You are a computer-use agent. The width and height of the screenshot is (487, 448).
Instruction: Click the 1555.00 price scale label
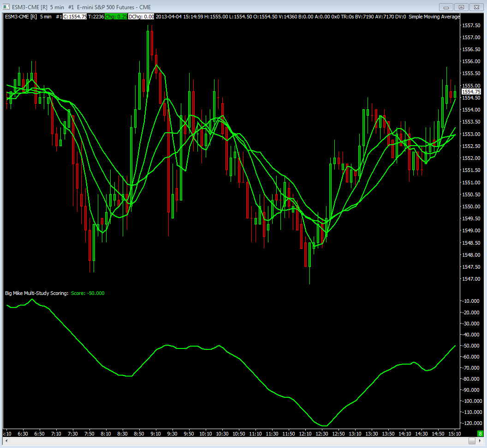pos(471,86)
